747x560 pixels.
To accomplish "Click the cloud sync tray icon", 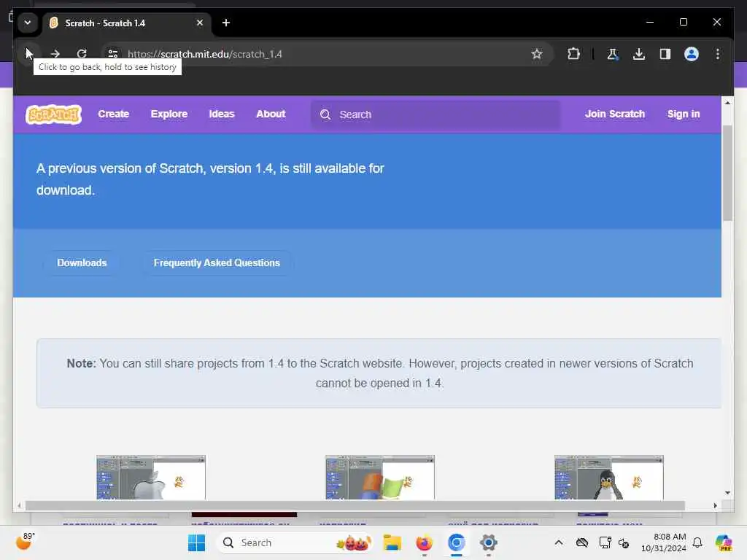I will pyautogui.click(x=581, y=542).
